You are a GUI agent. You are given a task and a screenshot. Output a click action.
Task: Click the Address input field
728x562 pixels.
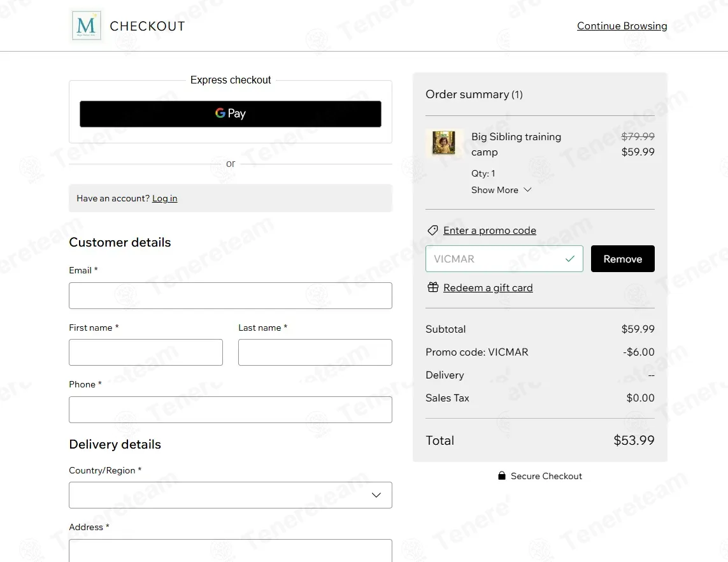pos(230,551)
